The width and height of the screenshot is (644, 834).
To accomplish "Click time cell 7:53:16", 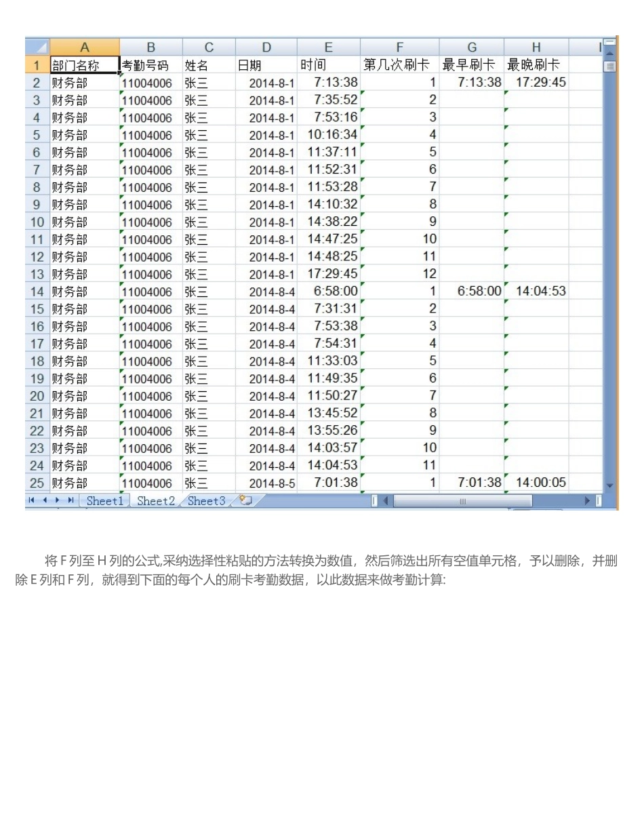I will (x=329, y=117).
